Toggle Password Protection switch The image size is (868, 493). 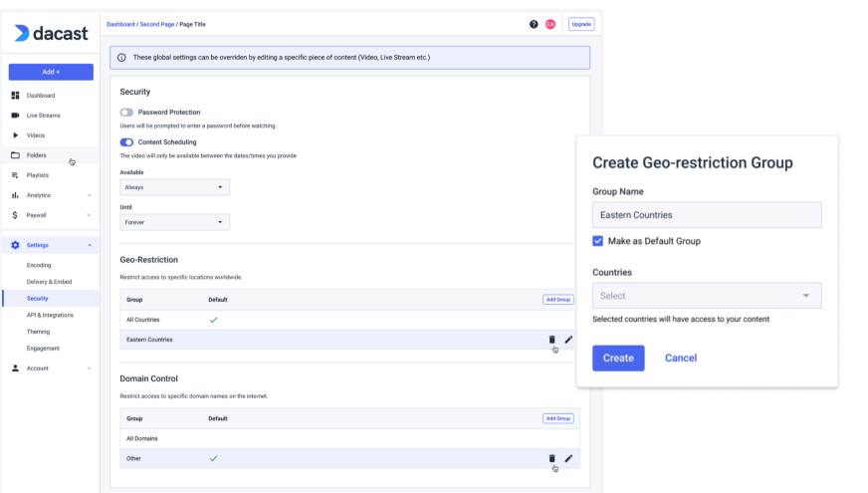pyautogui.click(x=126, y=113)
